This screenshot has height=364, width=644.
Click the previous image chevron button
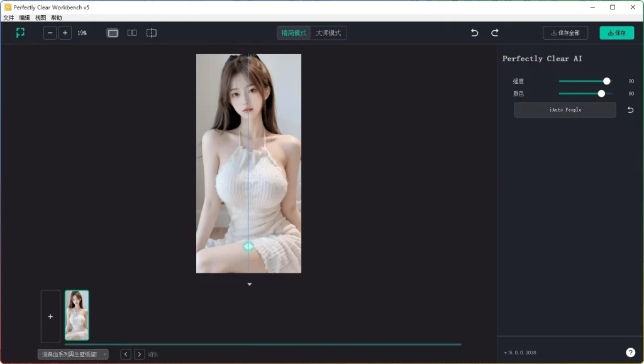click(x=125, y=354)
